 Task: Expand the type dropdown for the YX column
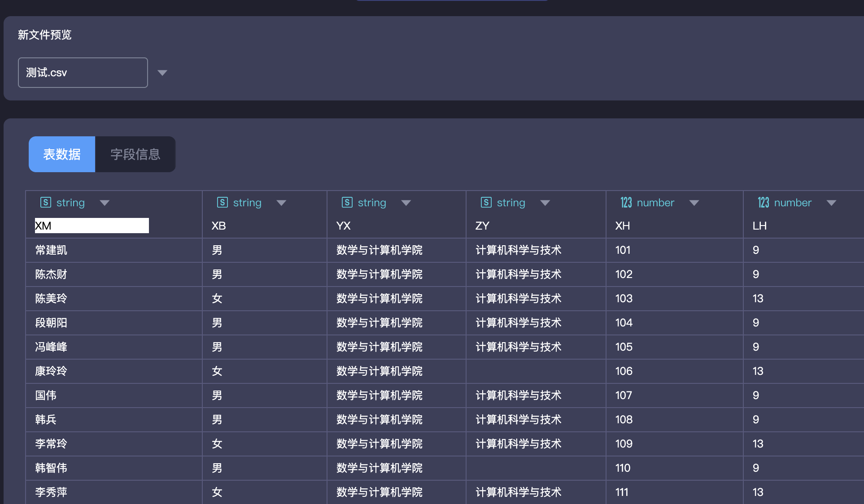coord(406,203)
